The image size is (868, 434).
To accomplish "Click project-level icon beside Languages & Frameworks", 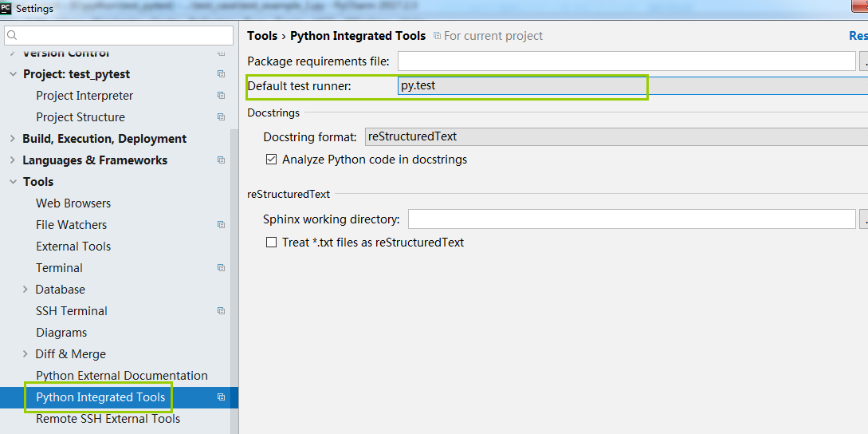I will pos(221,160).
